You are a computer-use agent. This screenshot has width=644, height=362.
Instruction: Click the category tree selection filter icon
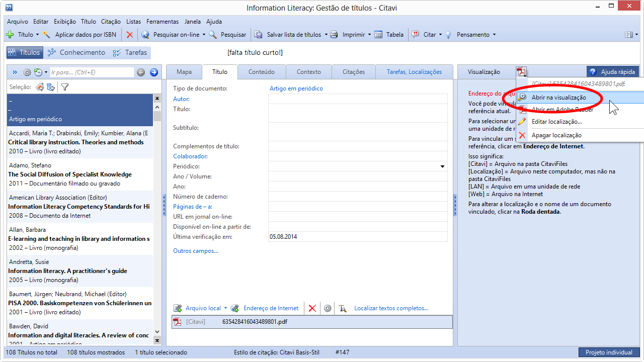[51, 87]
